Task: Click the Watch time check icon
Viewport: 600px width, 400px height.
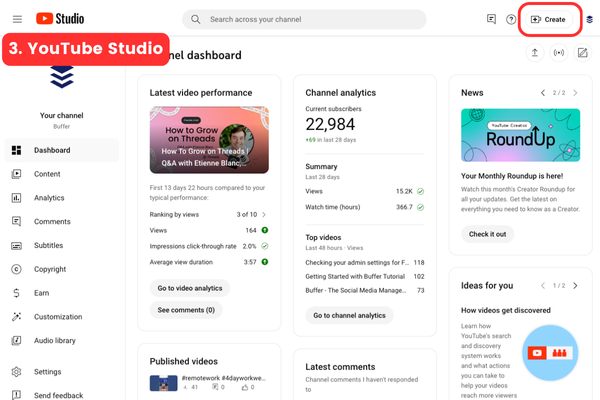Action: pos(420,207)
